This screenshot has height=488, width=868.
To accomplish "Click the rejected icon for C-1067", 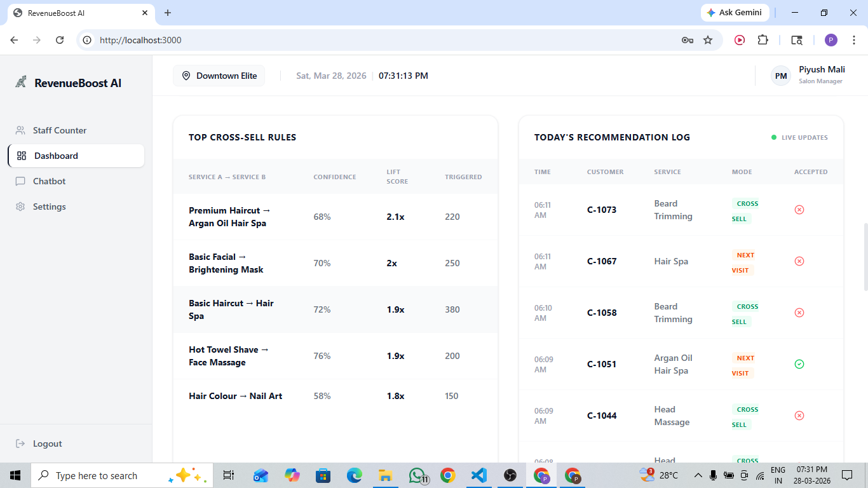I will point(799,261).
